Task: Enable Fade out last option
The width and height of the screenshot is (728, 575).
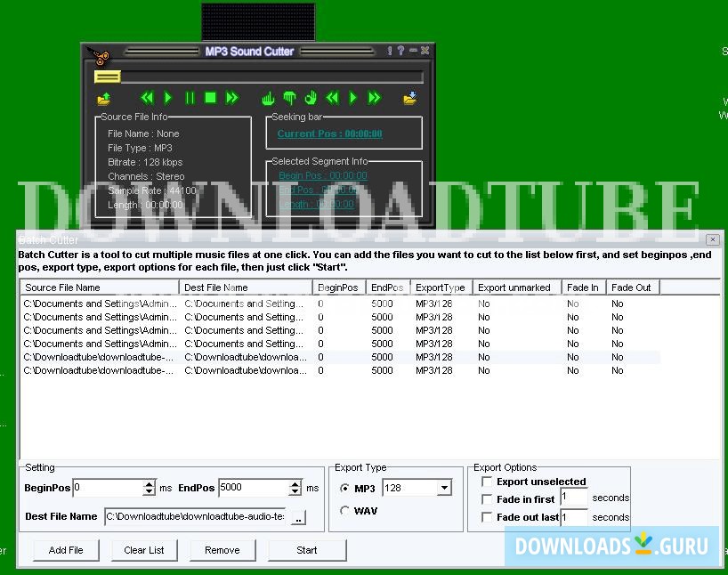Action: [x=487, y=517]
